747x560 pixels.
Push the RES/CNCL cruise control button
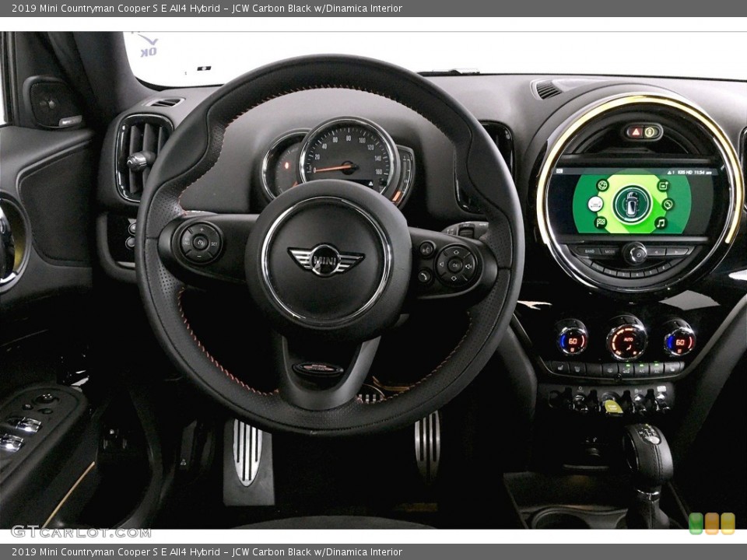point(187,243)
